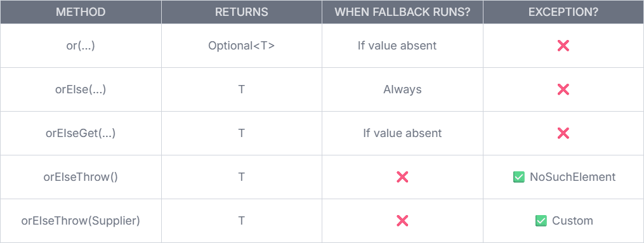644x243 pixels.
Task: Click the or(...) method cell
Action: coord(81,46)
